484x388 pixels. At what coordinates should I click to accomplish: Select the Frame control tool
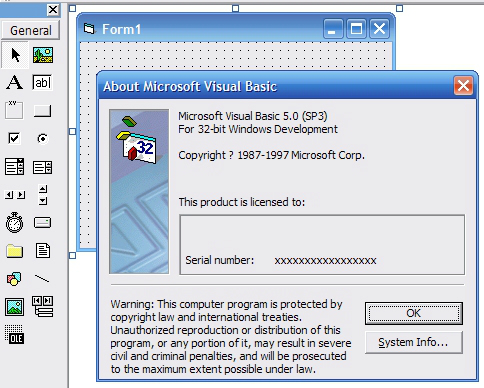tap(14, 110)
